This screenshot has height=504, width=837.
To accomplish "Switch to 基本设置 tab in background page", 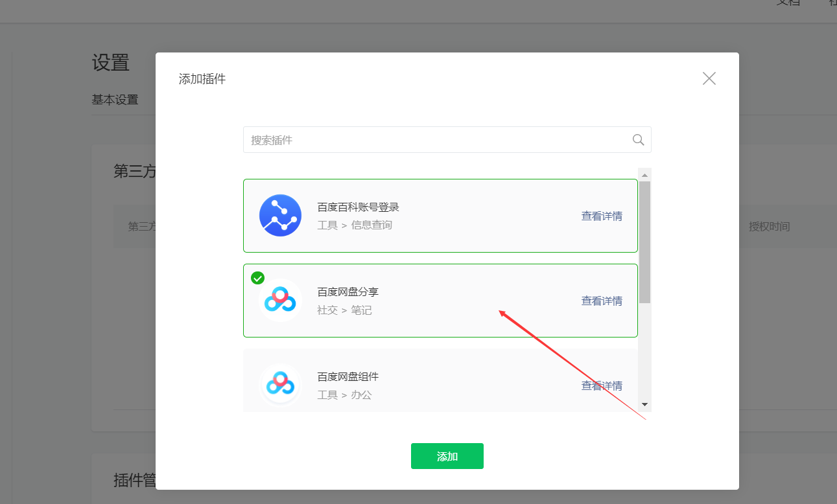I will (x=115, y=100).
